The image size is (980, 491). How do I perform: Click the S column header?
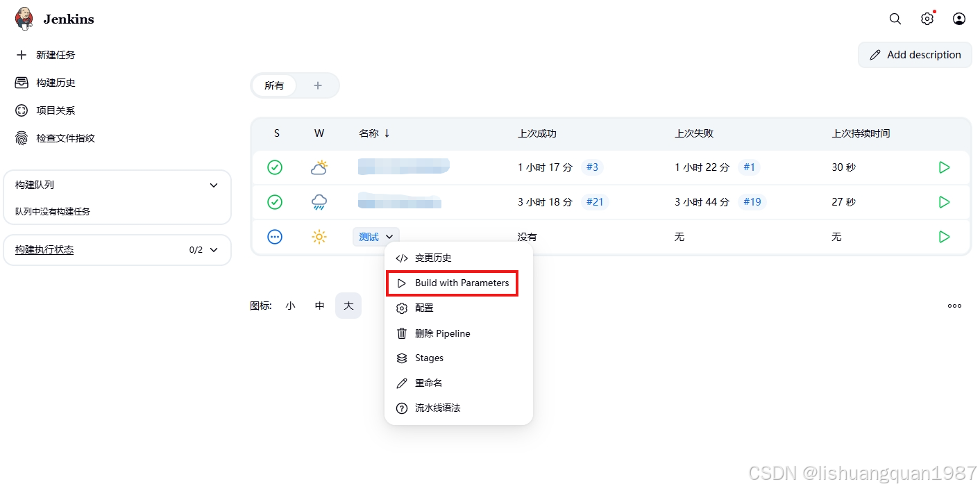coord(277,133)
